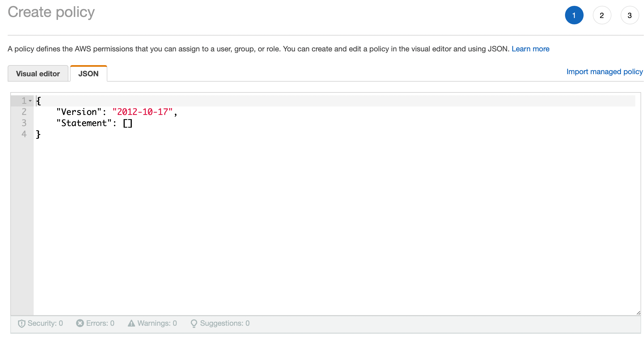Open Import managed policy
The width and height of the screenshot is (644, 339).
(605, 72)
